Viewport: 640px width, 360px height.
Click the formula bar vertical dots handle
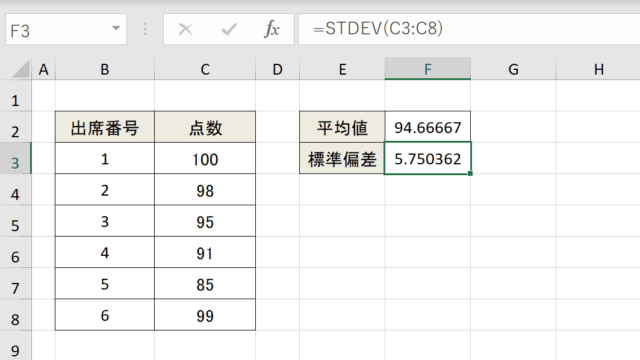(x=145, y=29)
